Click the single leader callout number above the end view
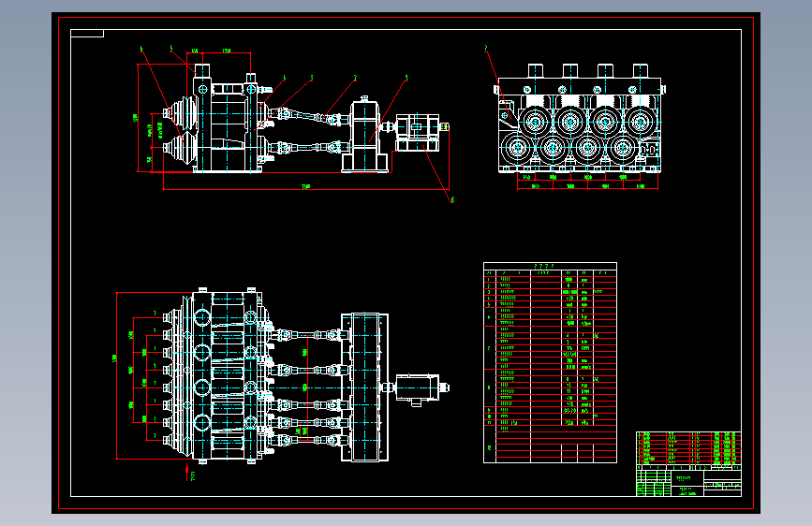 486,48
